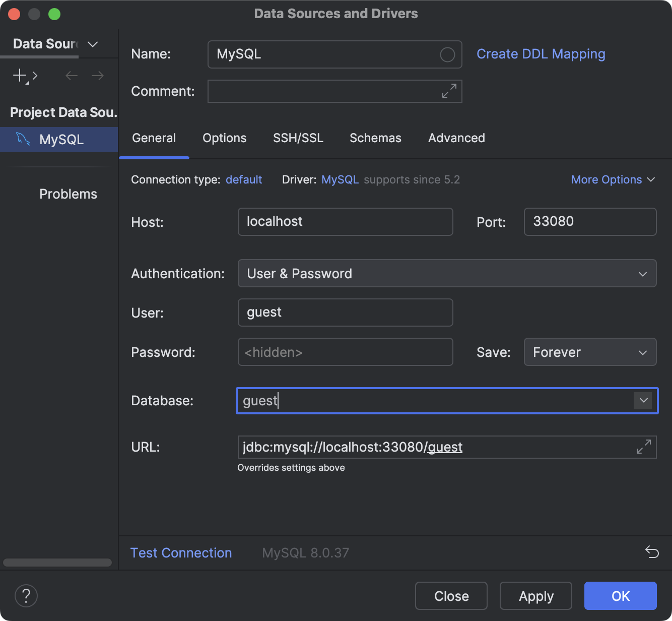Run Test Connection
Viewport: 672px width, 621px height.
[x=181, y=552]
